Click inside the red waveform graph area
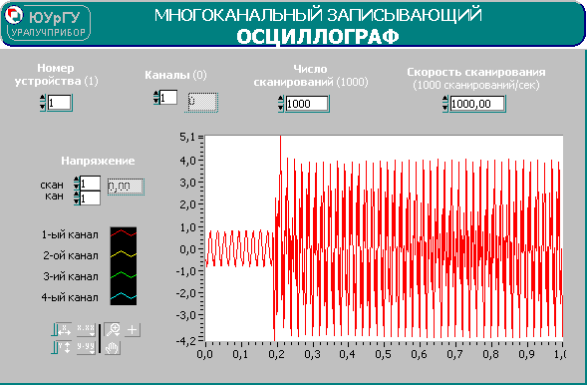This screenshot has height=385, width=588. [x=384, y=238]
